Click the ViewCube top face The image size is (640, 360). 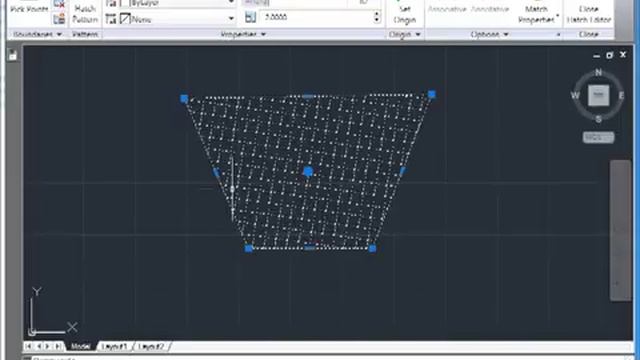click(598, 96)
